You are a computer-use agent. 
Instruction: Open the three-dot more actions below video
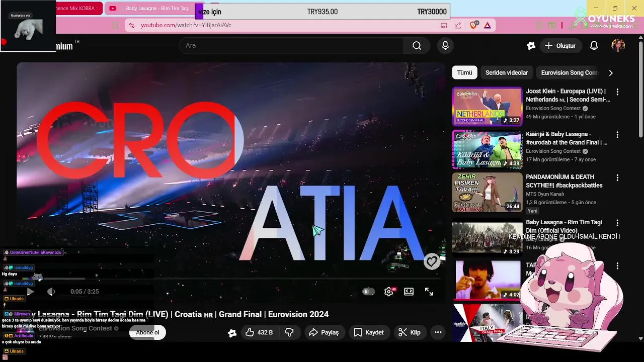tap(438, 332)
